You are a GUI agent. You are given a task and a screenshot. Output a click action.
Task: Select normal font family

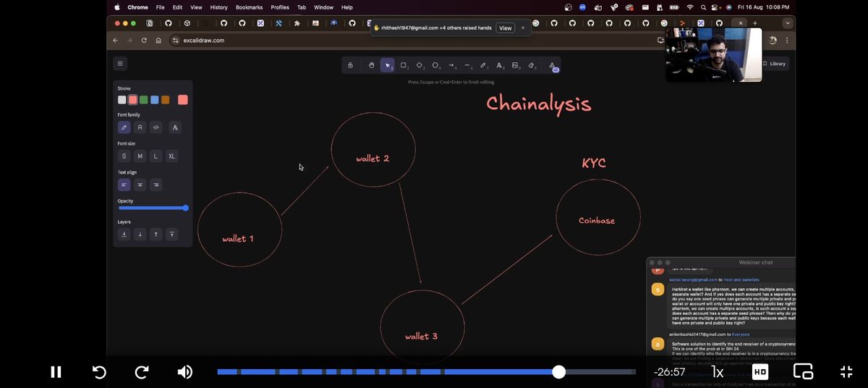click(x=140, y=127)
